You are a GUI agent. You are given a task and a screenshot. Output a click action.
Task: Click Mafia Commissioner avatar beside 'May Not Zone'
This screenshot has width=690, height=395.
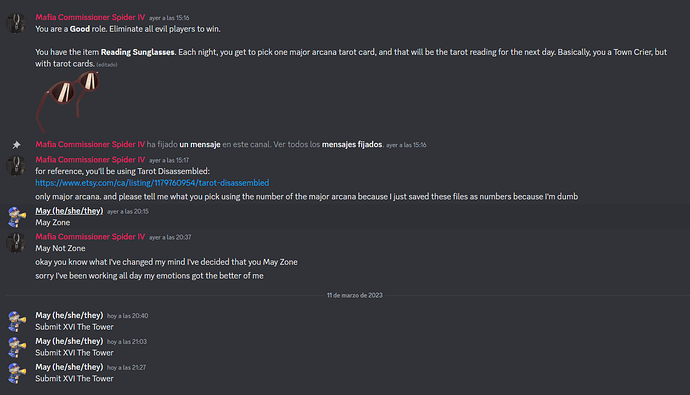[16, 243]
